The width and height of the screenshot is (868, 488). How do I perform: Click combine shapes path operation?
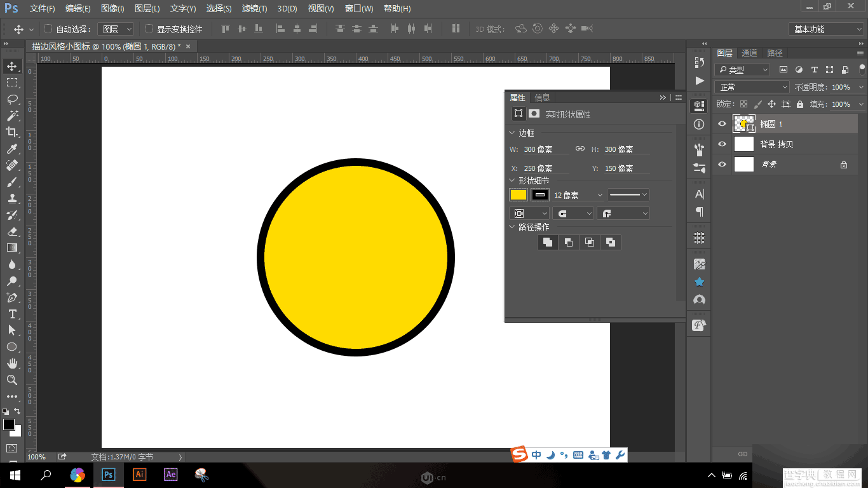click(547, 242)
